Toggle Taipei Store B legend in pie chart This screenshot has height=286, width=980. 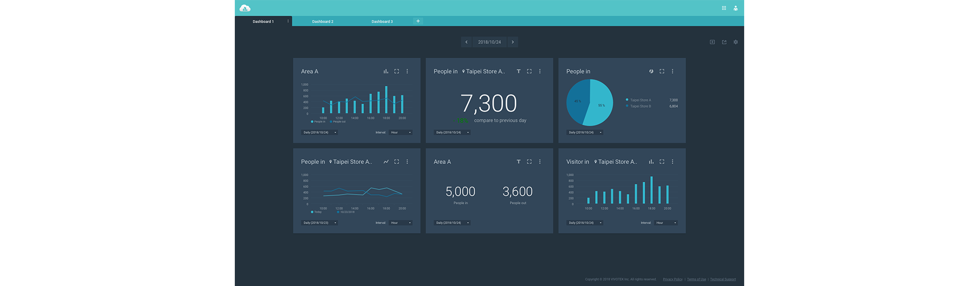pyautogui.click(x=640, y=106)
